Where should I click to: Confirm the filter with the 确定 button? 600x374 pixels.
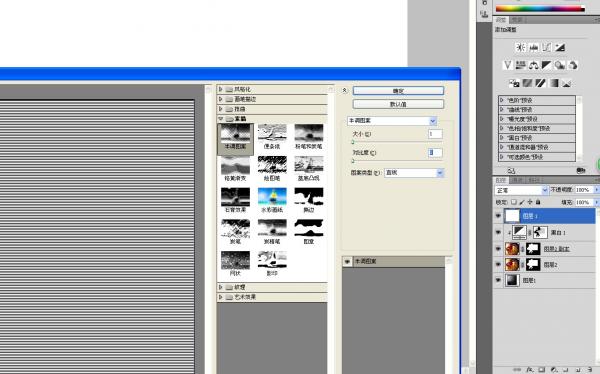398,91
